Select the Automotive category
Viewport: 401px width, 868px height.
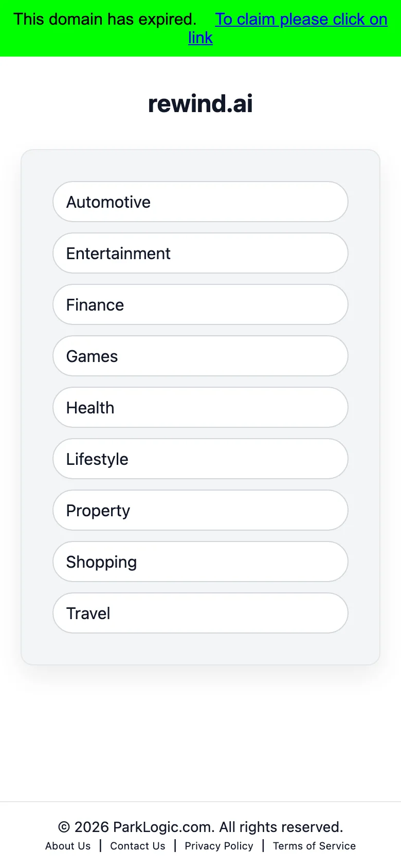[200, 202]
